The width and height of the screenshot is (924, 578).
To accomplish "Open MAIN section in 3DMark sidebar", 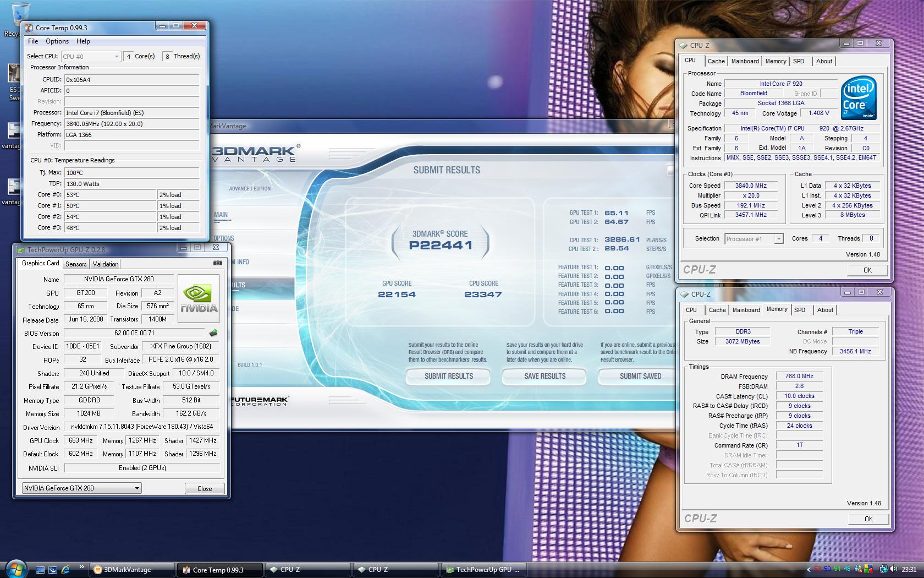I will click(x=221, y=215).
